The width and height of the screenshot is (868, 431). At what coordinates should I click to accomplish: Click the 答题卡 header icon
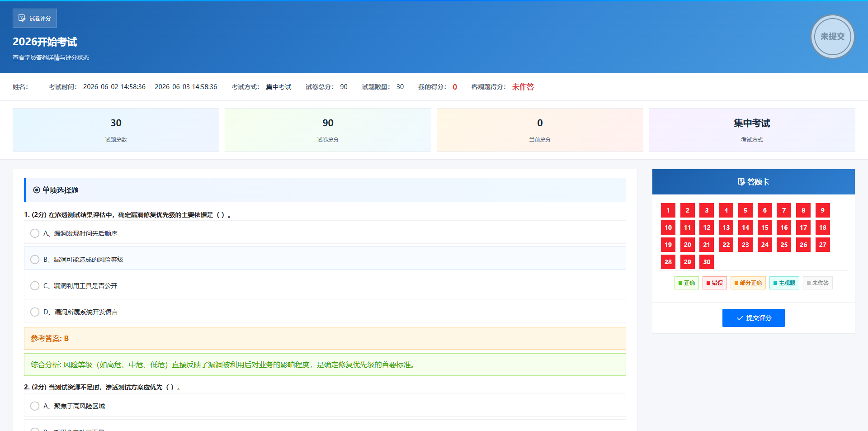tap(741, 182)
